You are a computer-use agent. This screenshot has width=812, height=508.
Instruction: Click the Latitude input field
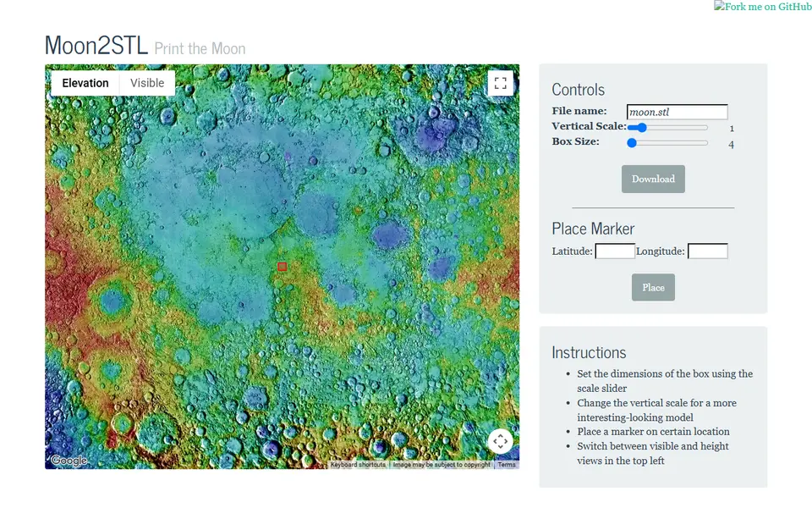615,251
